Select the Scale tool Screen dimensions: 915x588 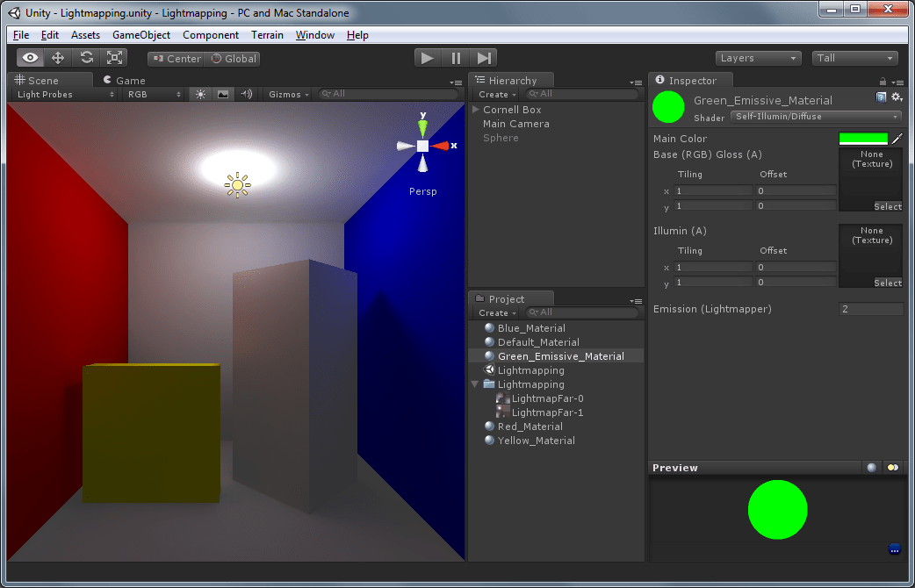pyautogui.click(x=114, y=57)
